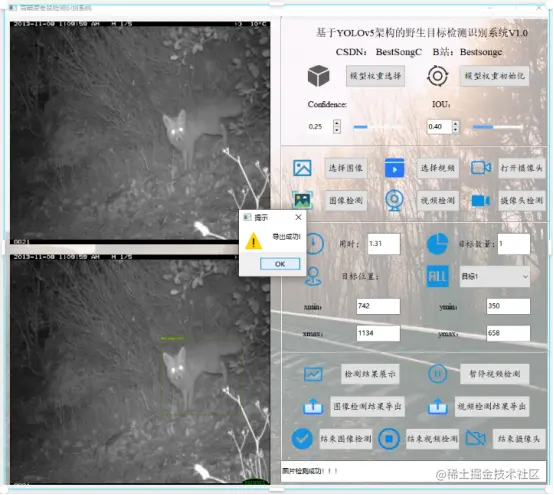This screenshot has width=554, height=495.
Task: Click the image result export upload icon
Action: (313, 406)
